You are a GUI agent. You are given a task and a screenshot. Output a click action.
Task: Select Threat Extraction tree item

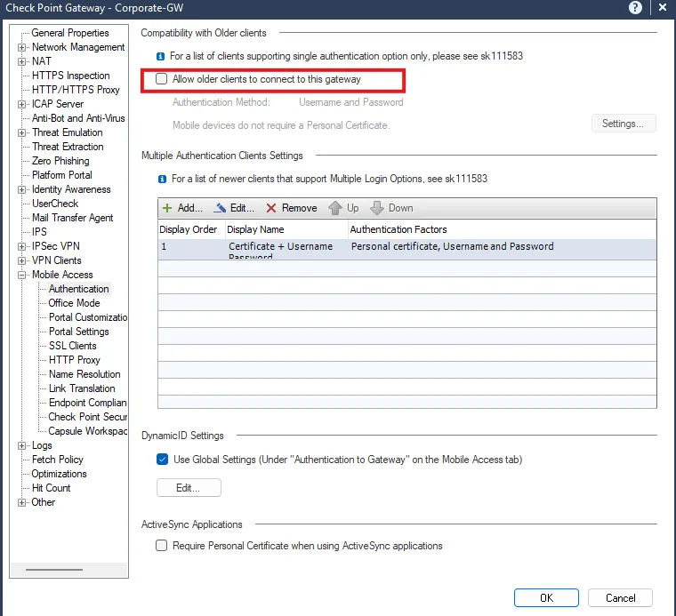[x=68, y=147]
